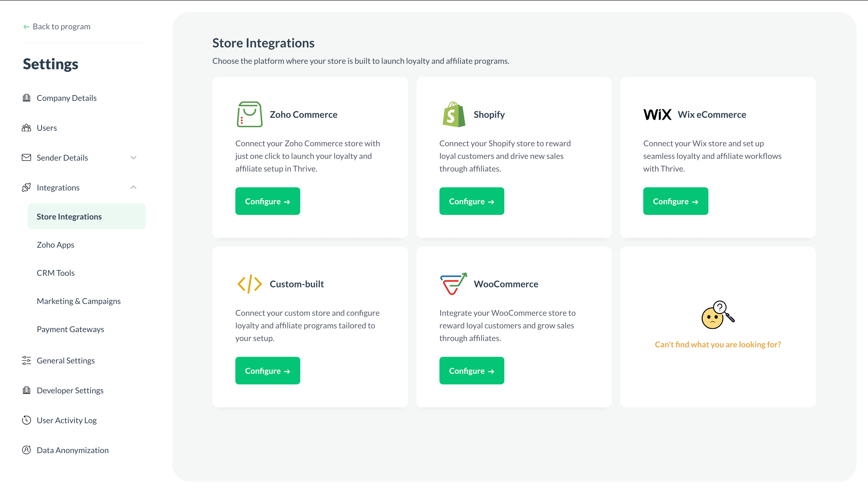The height and width of the screenshot is (493, 868).
Task: Click the User Activity Log clock icon
Action: [26, 420]
